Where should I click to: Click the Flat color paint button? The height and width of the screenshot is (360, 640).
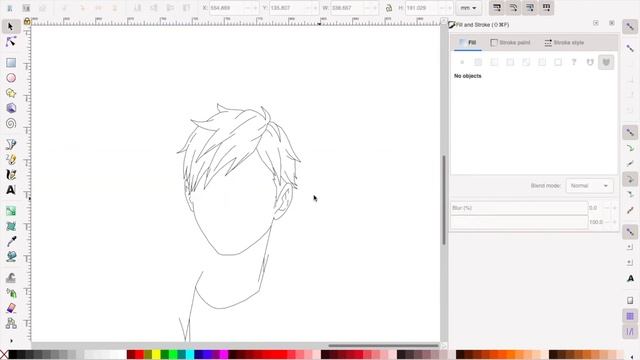pyautogui.click(x=478, y=62)
